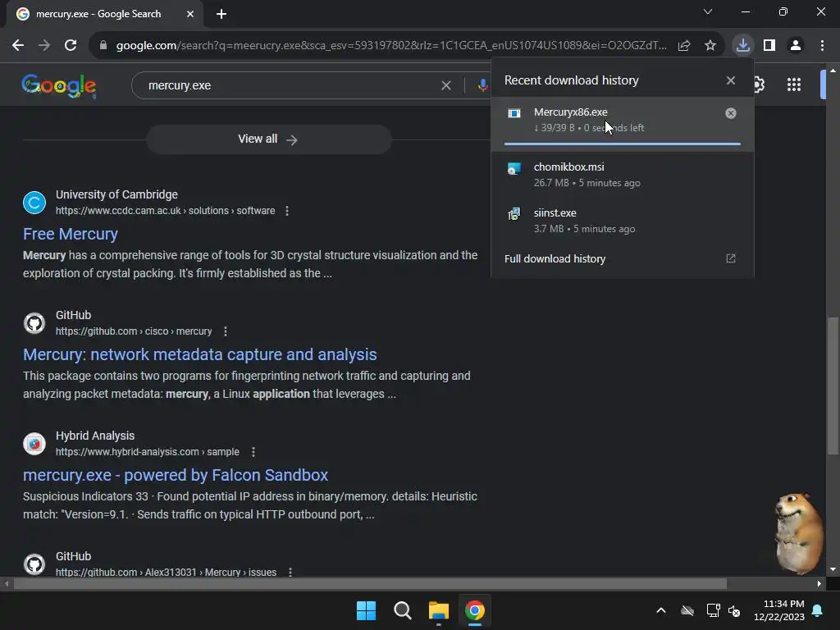Click the scroll right arrow
Screen dimensions: 840x630
[x=819, y=584]
